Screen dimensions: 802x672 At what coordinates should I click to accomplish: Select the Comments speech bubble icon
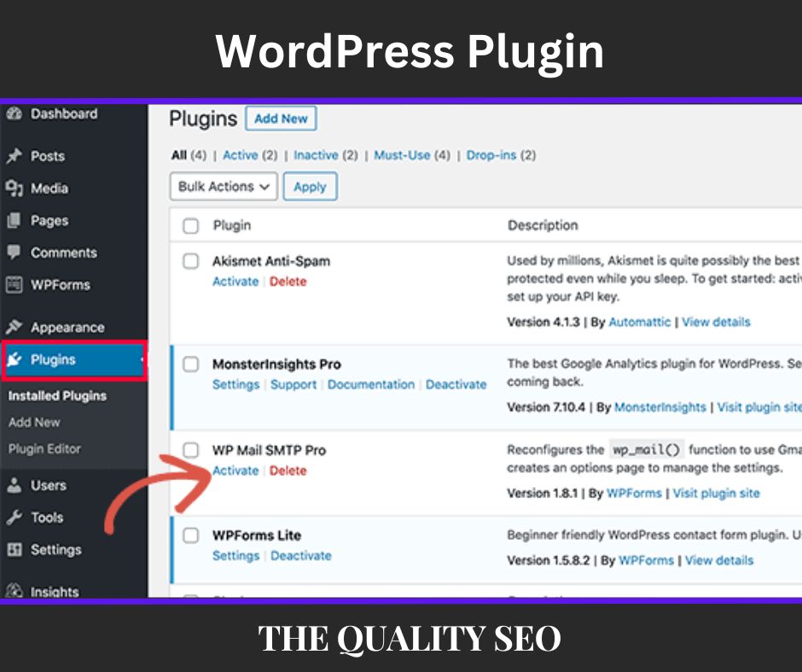14,252
